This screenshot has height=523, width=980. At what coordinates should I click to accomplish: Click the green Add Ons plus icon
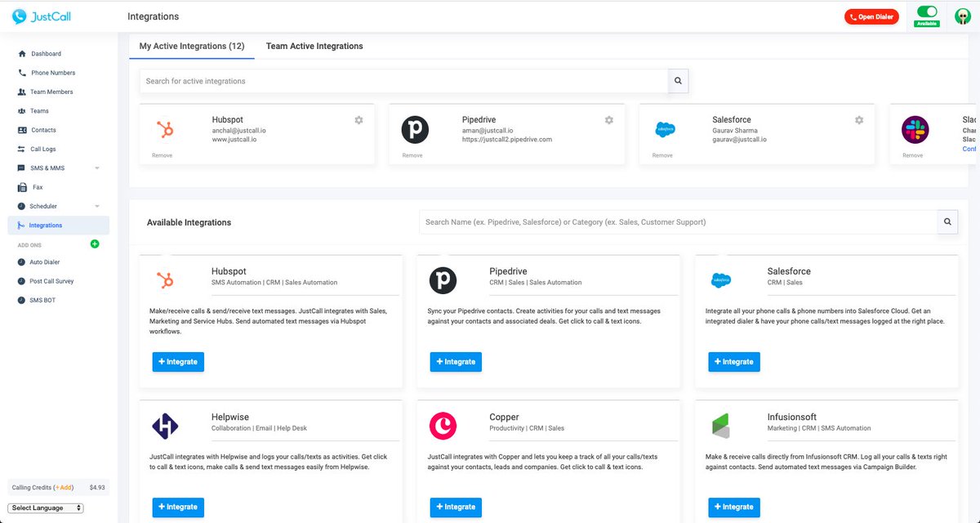[95, 244]
